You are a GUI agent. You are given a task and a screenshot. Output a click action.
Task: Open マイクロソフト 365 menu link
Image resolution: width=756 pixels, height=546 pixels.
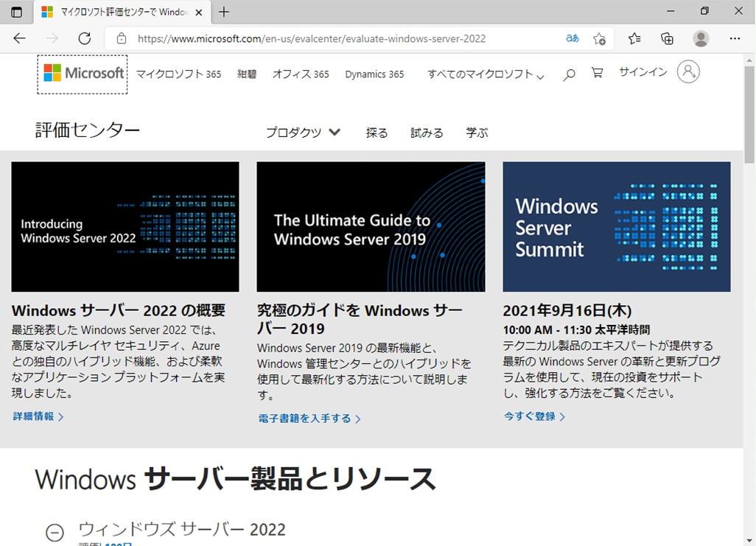pos(178,74)
